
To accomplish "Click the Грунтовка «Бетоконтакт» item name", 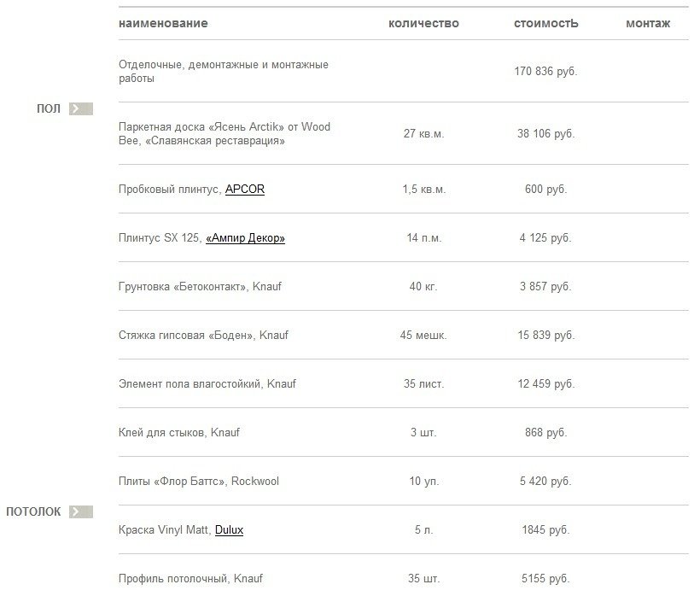I will pos(200,287).
